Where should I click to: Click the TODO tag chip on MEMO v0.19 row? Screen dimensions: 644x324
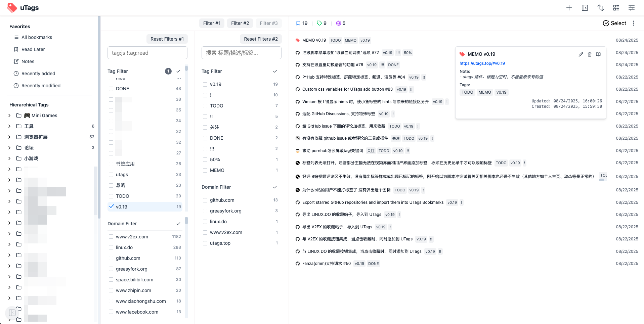click(x=335, y=40)
